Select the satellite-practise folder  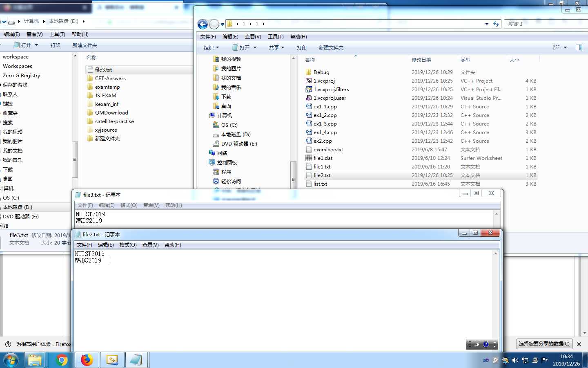(114, 121)
